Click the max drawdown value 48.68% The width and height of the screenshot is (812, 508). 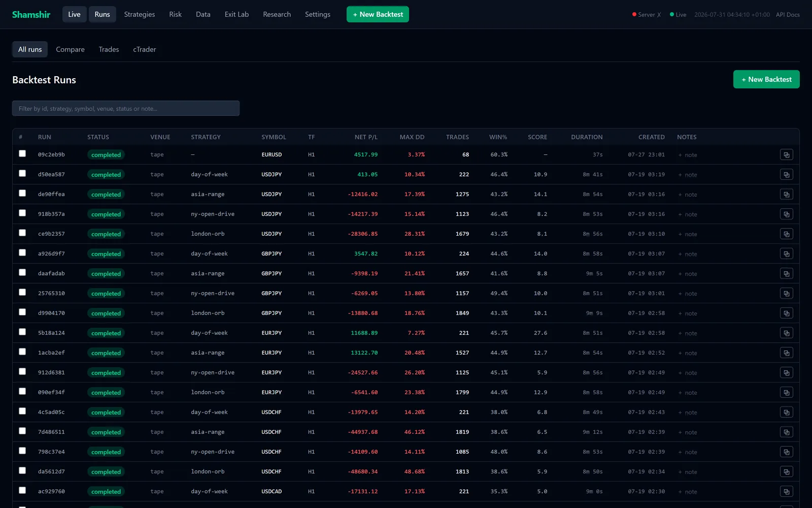pos(414,471)
